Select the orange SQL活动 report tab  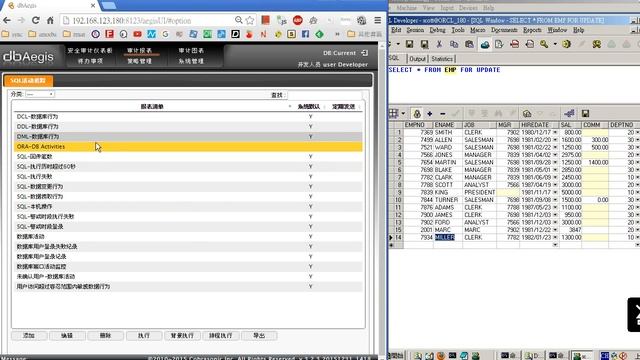tap(28, 81)
